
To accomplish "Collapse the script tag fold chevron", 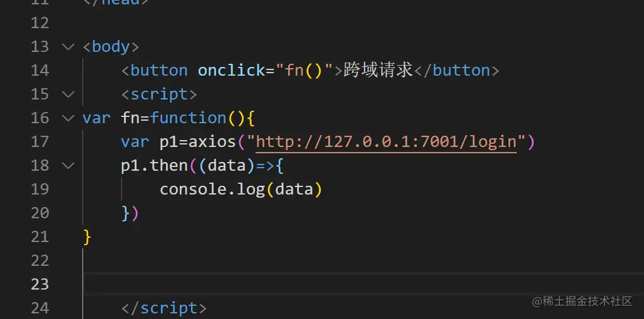I will [68, 94].
